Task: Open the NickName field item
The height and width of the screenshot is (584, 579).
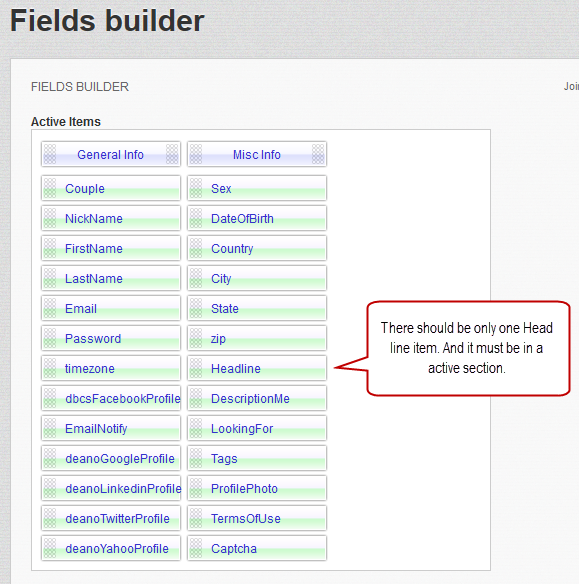Action: 111,218
